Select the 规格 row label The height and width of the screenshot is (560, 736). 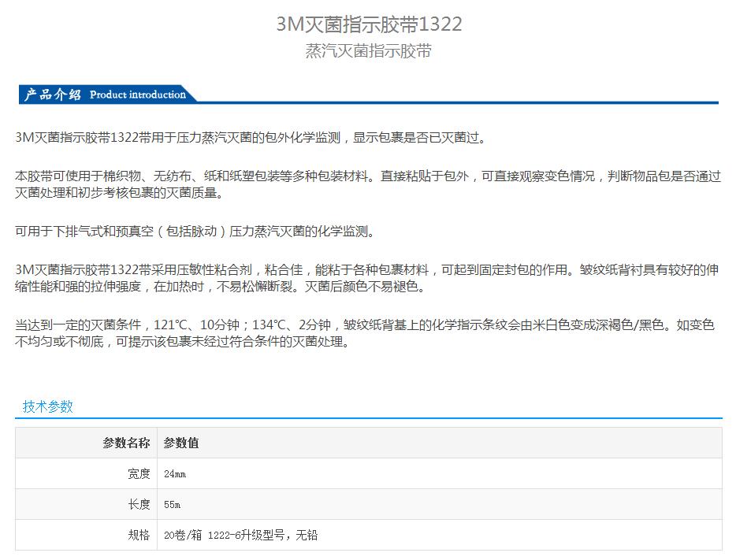(x=139, y=535)
